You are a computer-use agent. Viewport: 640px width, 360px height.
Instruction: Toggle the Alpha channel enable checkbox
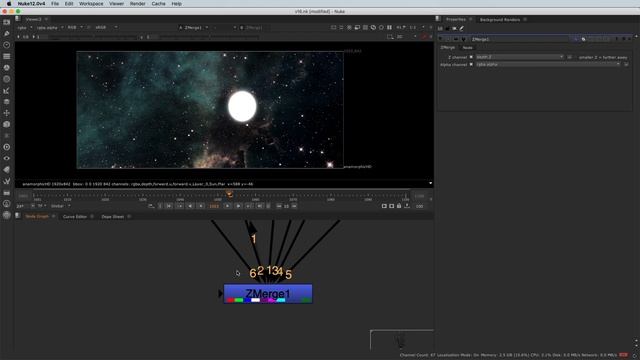pos(471,64)
